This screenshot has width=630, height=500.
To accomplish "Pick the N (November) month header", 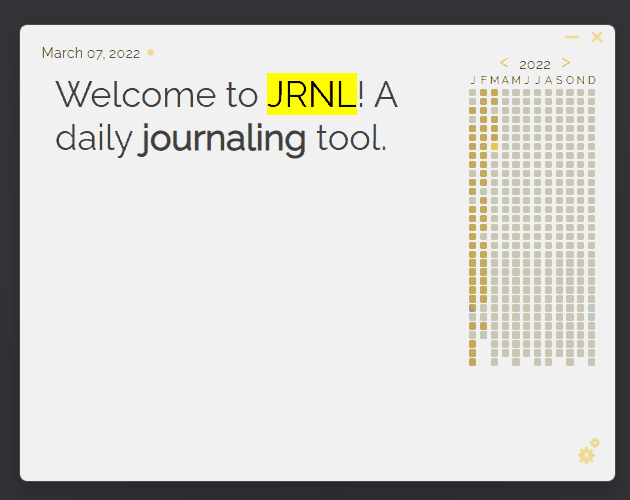I will pos(581,80).
